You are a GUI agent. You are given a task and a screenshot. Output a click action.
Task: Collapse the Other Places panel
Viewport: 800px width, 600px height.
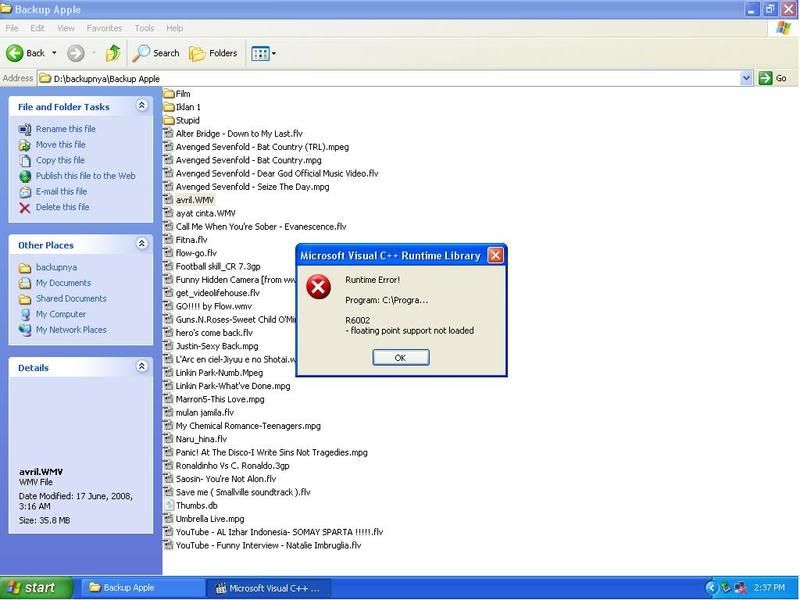142,243
